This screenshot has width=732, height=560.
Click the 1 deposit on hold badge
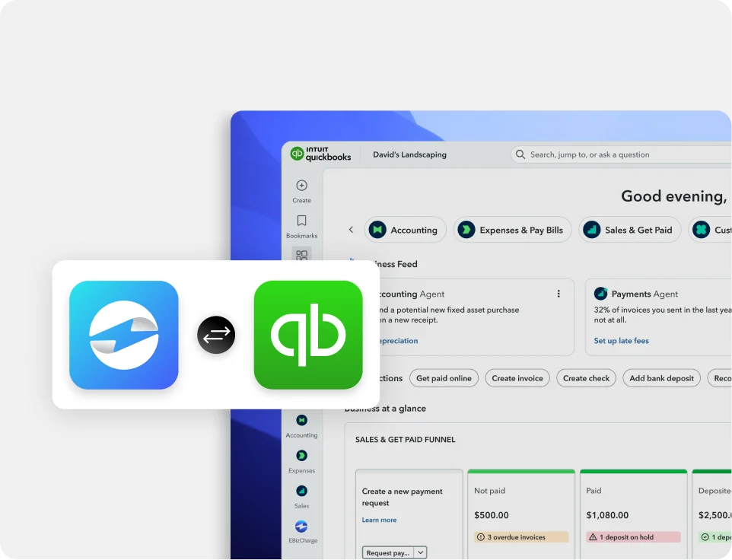634,537
